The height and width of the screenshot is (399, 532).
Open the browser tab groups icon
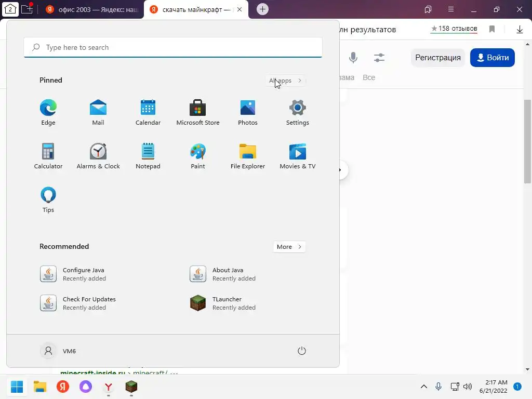click(27, 9)
